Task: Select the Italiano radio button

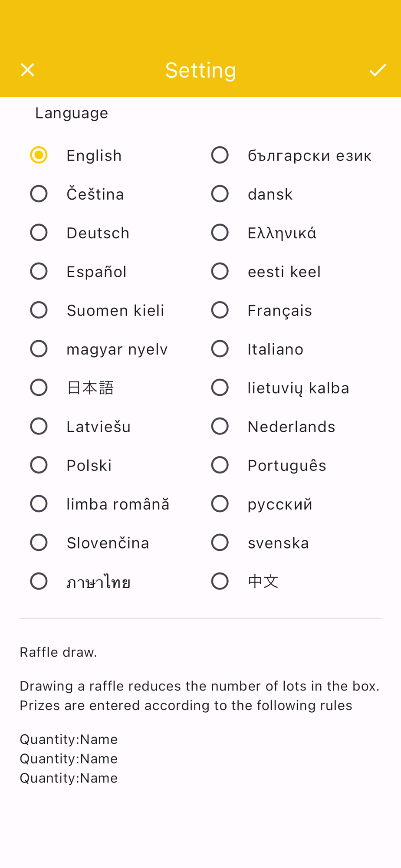Action: pos(220,349)
